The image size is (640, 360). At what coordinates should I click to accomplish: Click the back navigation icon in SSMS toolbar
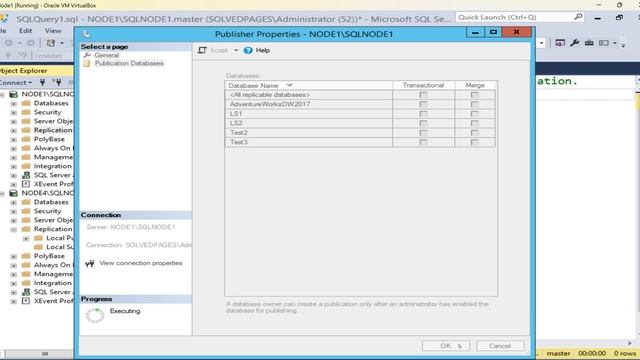8,43
